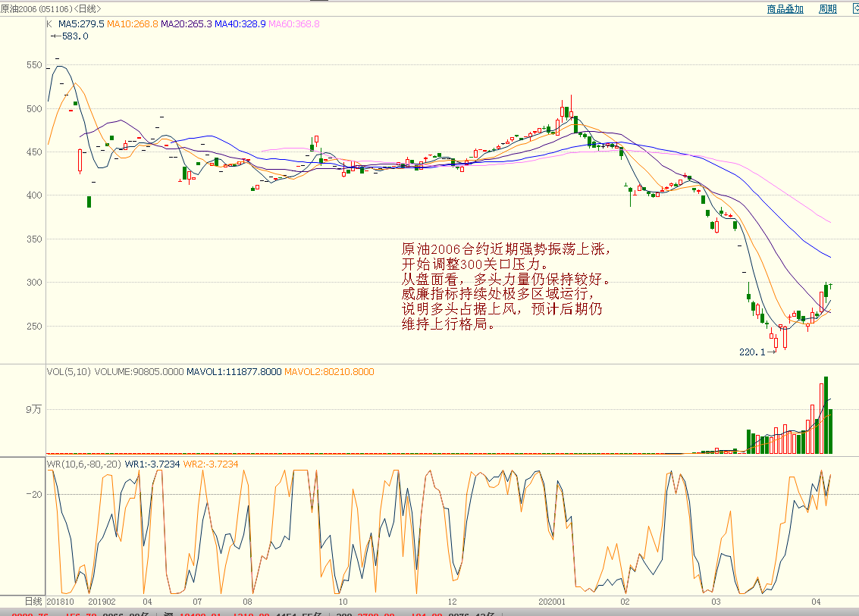Select annotation line 威廉指标持续处极多区域运行
Image resolution: width=859 pixels, height=616 pixels.
pos(498,294)
